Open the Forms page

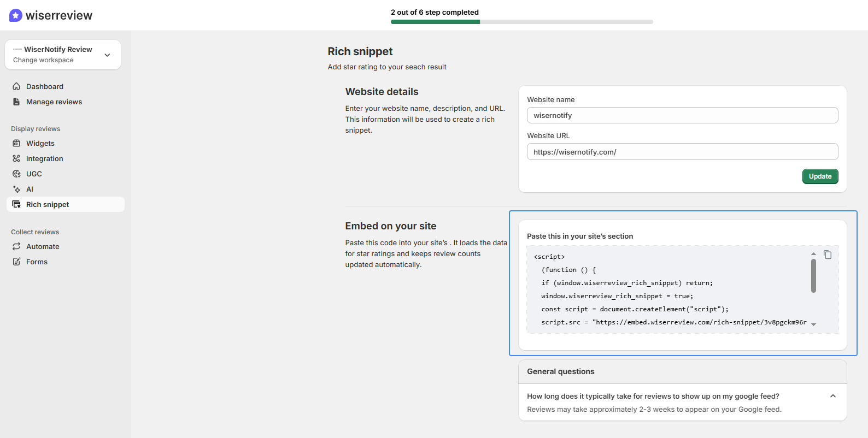pos(37,262)
